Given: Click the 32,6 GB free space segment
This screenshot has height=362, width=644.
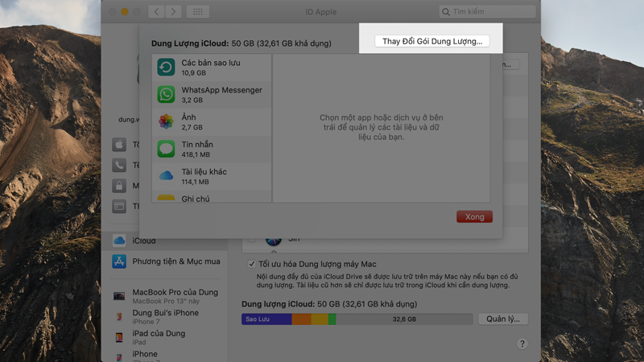Looking at the screenshot, I should 405,319.
